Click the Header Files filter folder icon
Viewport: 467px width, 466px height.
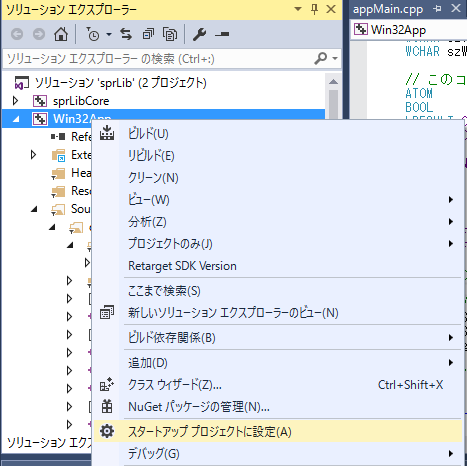(58, 173)
